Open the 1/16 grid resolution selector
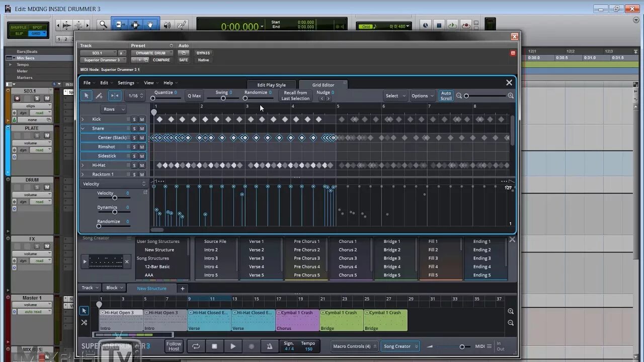644x362 pixels. pyautogui.click(x=136, y=96)
